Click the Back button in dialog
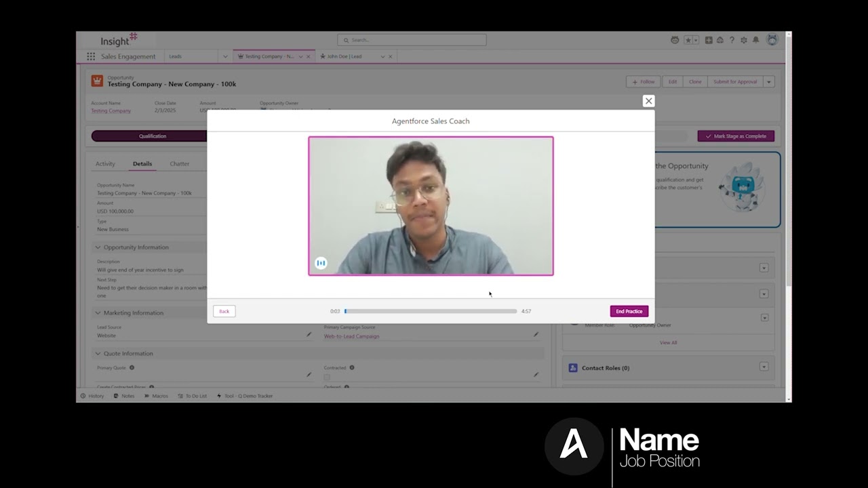 pos(224,311)
